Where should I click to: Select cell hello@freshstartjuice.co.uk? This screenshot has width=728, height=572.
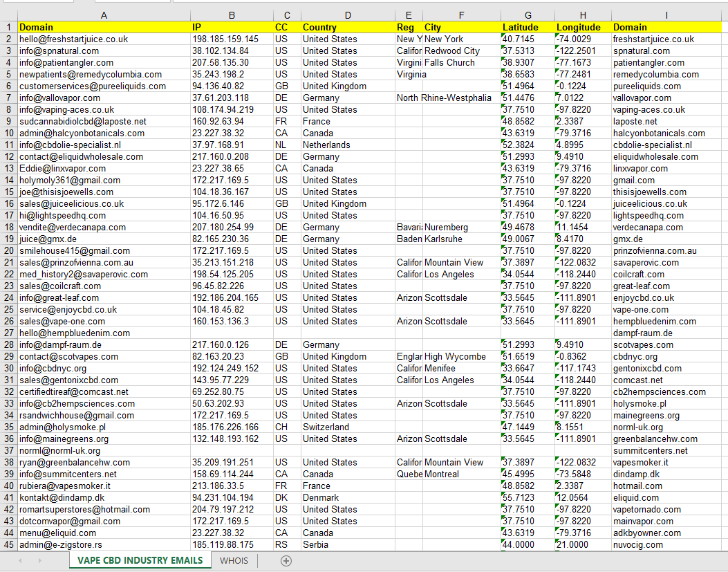(104, 39)
